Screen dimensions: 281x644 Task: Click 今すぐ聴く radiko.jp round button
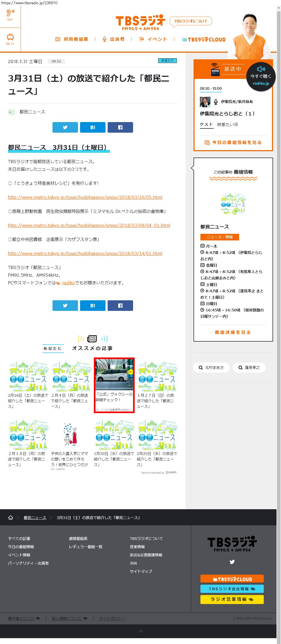click(261, 77)
